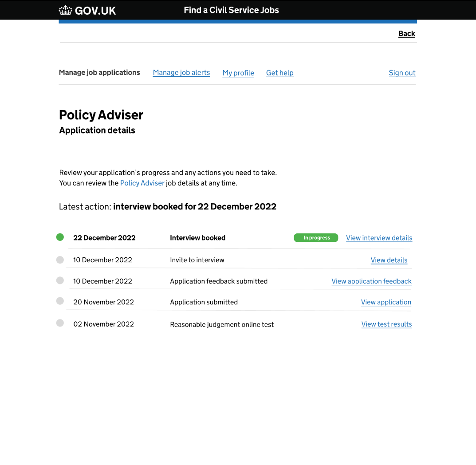The image size is (476, 465).
Task: Click the In progress status badge
Action: 316,238
